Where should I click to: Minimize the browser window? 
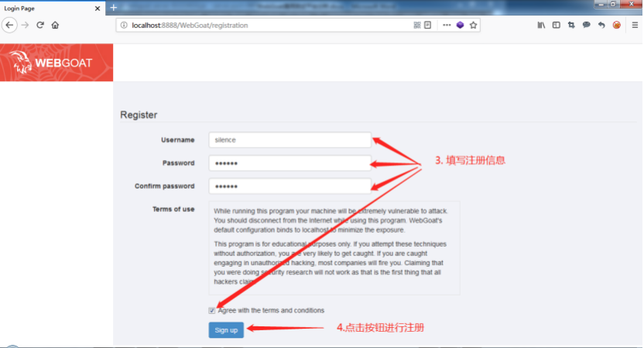[x=601, y=4]
